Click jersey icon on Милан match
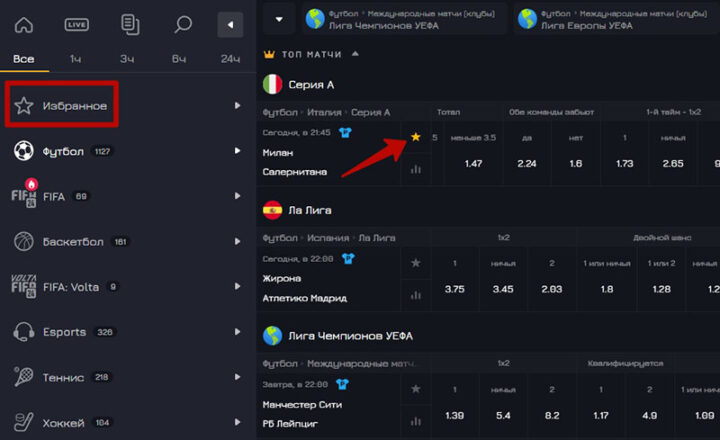This screenshot has width=720, height=440. (x=345, y=133)
